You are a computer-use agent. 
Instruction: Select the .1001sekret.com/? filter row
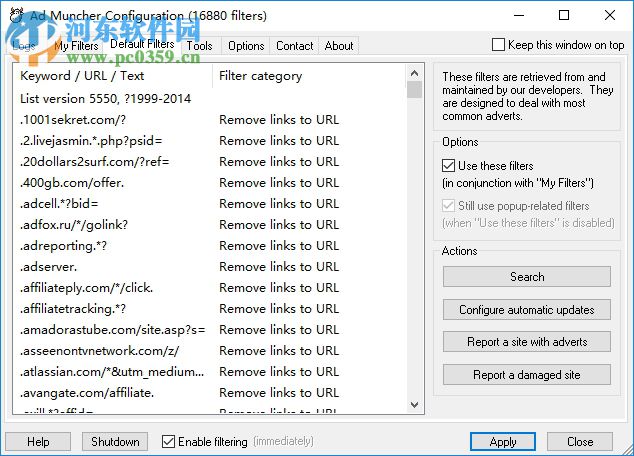(x=209, y=120)
